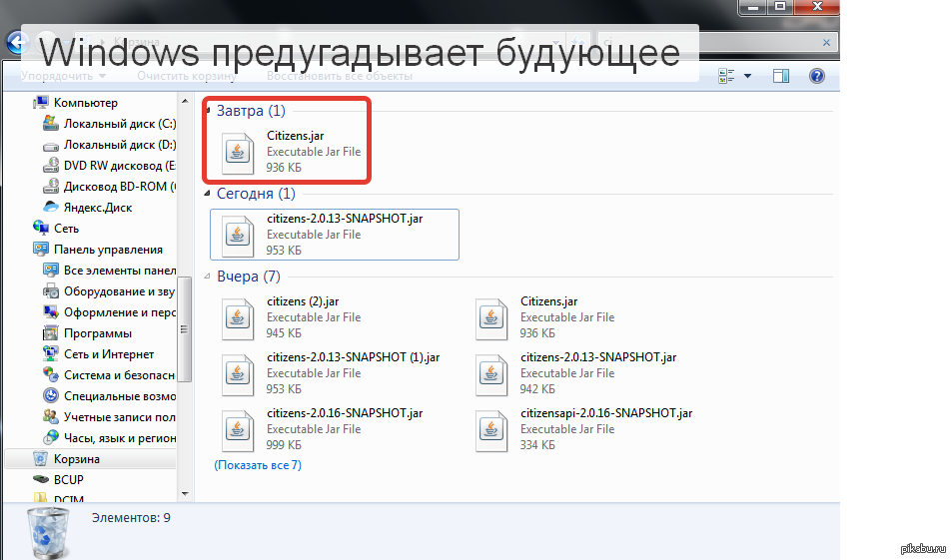951x560 pixels.
Task: Click Очистить корзину in the toolbar
Action: point(187,76)
